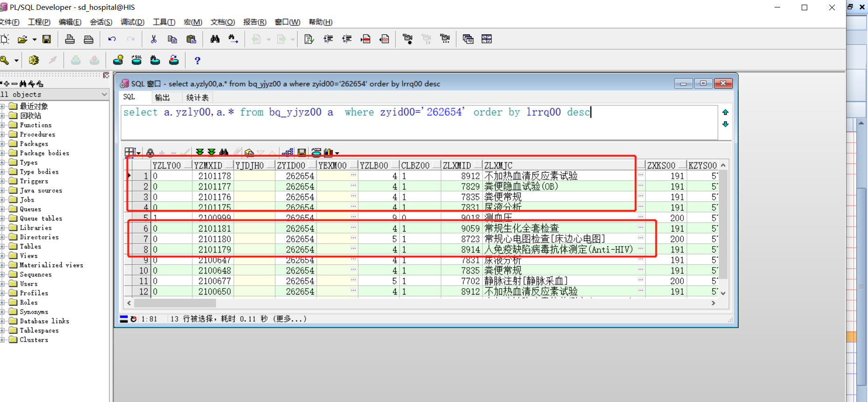
Task: Close the object browser panel
Action: point(106,75)
